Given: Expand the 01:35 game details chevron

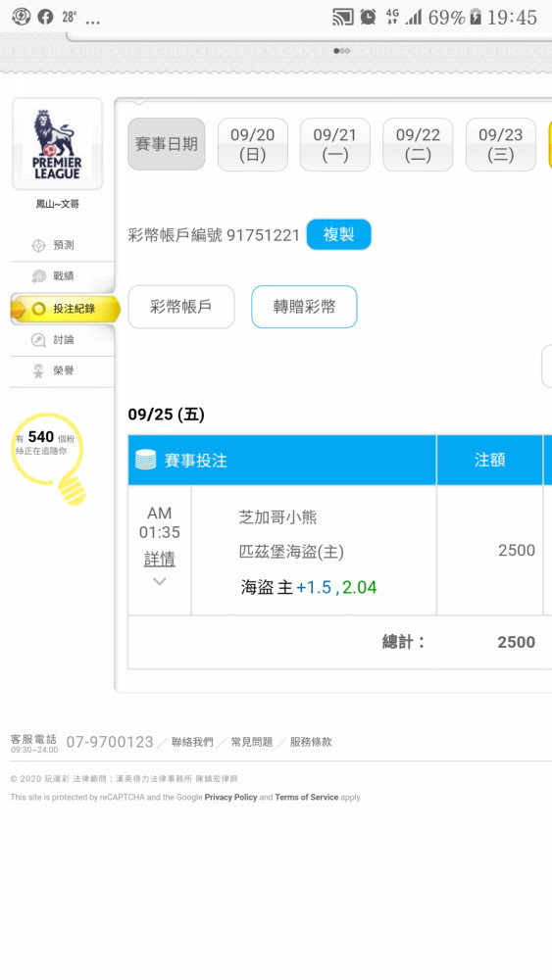Looking at the screenshot, I should pos(160,581).
